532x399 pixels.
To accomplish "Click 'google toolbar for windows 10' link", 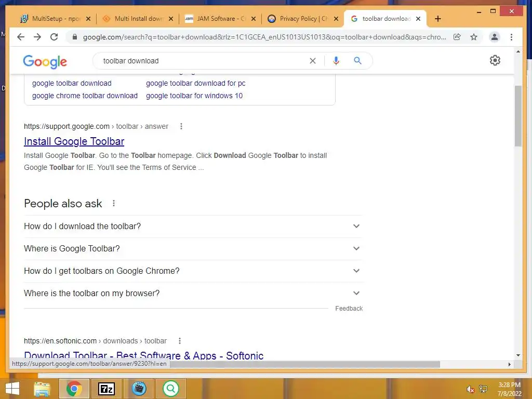I will 194,96.
